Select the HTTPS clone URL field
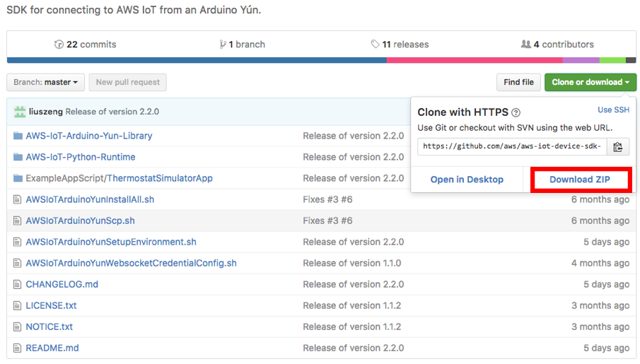The height and width of the screenshot is (364, 640). (x=512, y=147)
